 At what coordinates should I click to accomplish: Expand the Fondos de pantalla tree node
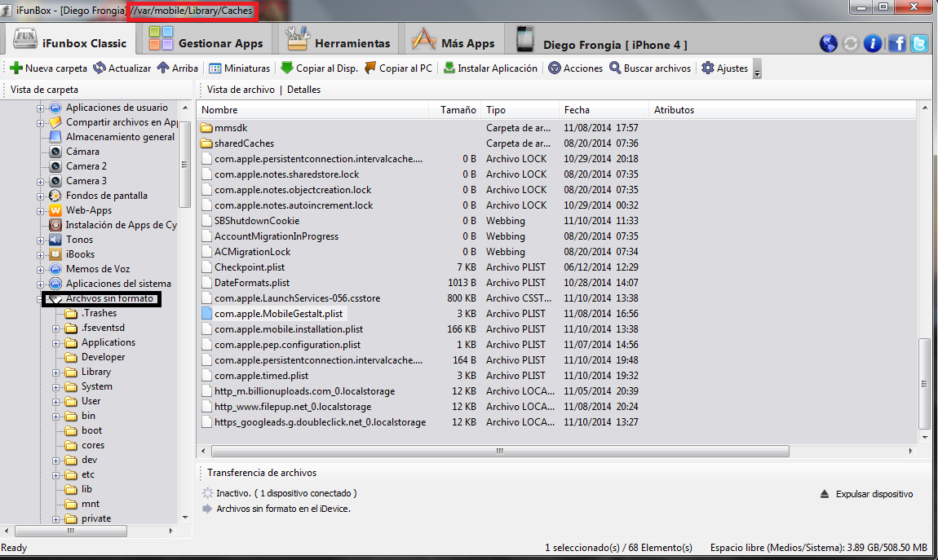[41, 196]
